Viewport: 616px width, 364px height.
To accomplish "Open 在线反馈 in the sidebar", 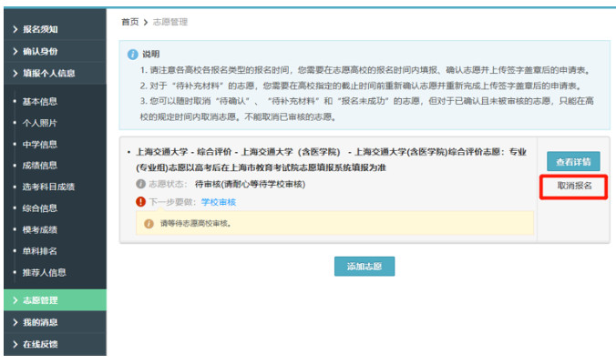I will pos(55,344).
